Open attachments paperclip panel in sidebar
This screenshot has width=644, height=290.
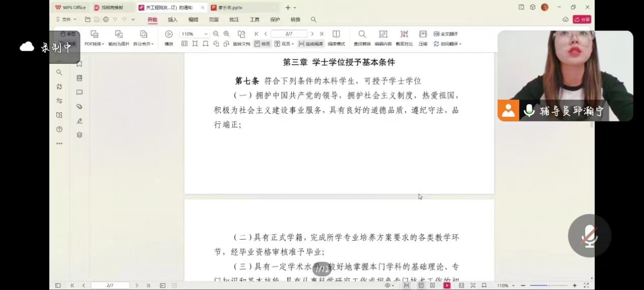tap(79, 107)
